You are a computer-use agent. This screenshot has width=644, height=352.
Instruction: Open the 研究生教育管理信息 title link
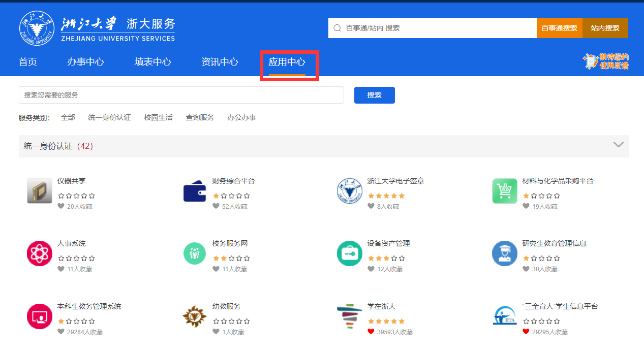(555, 244)
